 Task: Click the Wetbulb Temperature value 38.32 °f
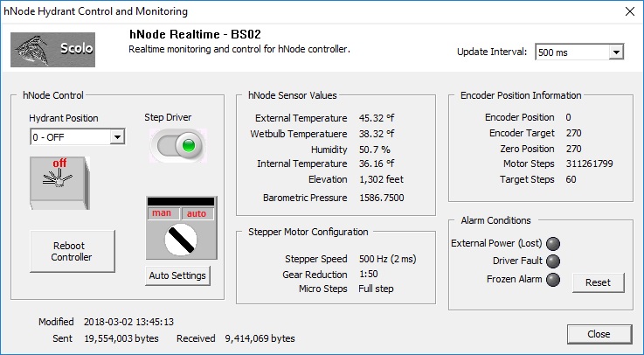click(377, 134)
